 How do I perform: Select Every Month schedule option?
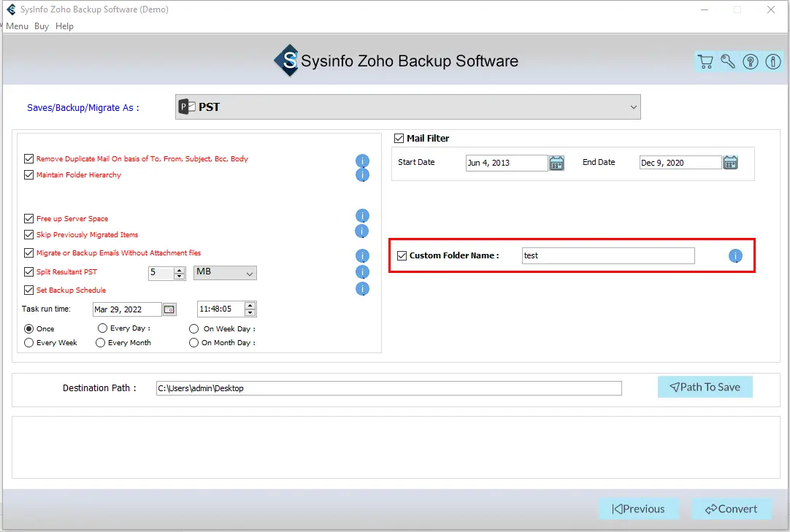100,342
